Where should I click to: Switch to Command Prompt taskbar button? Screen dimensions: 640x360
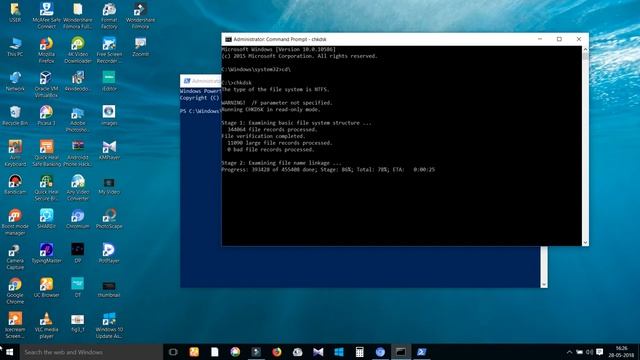coord(401,352)
